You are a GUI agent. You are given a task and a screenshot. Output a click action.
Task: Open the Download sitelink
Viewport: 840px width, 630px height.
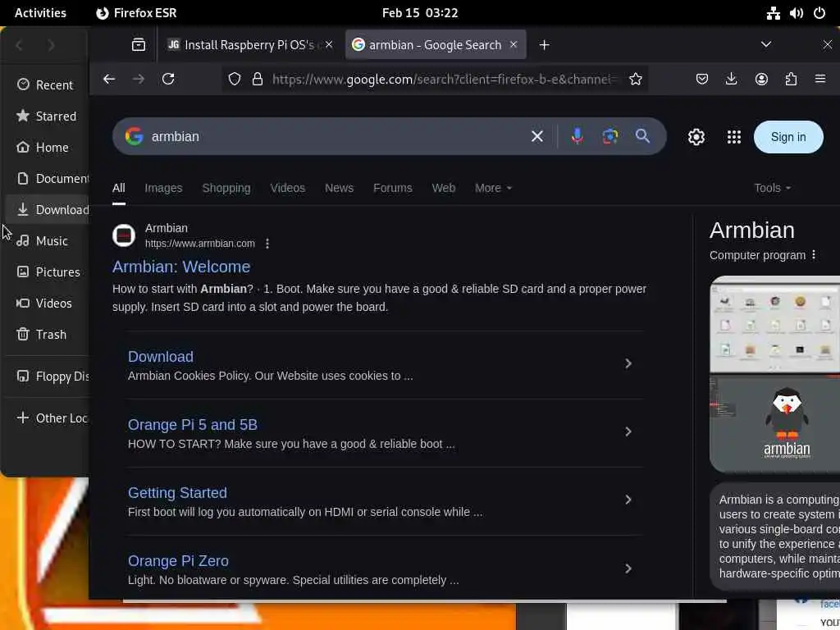[161, 357]
